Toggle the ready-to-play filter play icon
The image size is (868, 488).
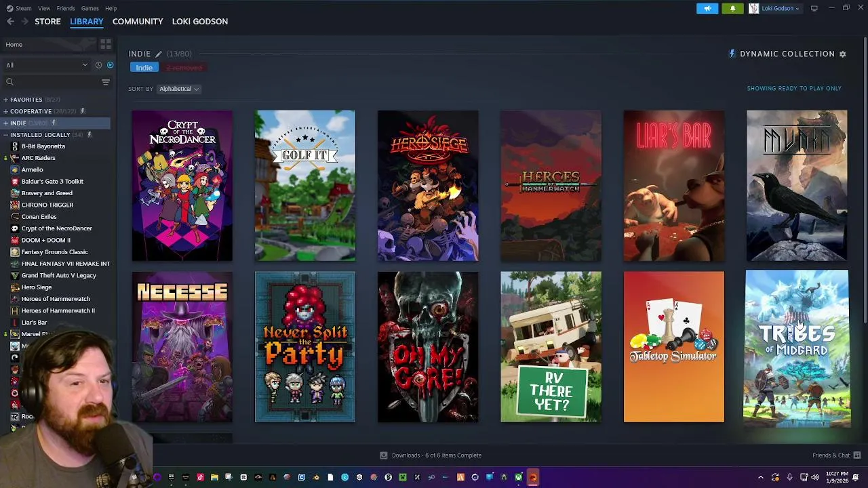click(x=110, y=65)
